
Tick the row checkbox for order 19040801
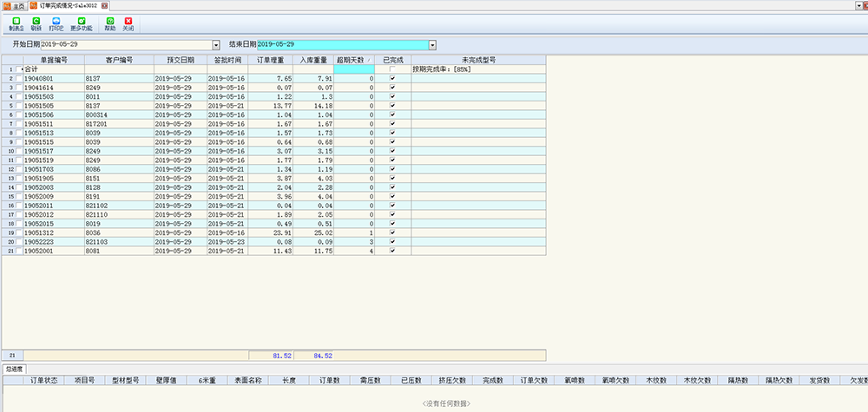click(19, 78)
